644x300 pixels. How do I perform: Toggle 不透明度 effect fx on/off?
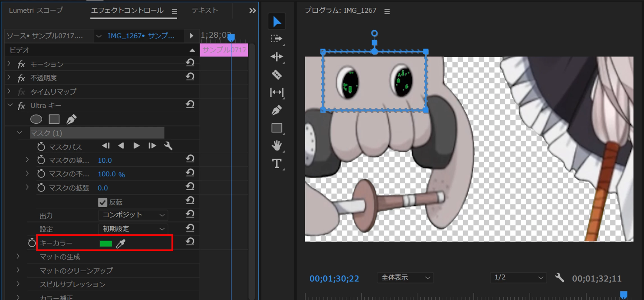[21, 78]
